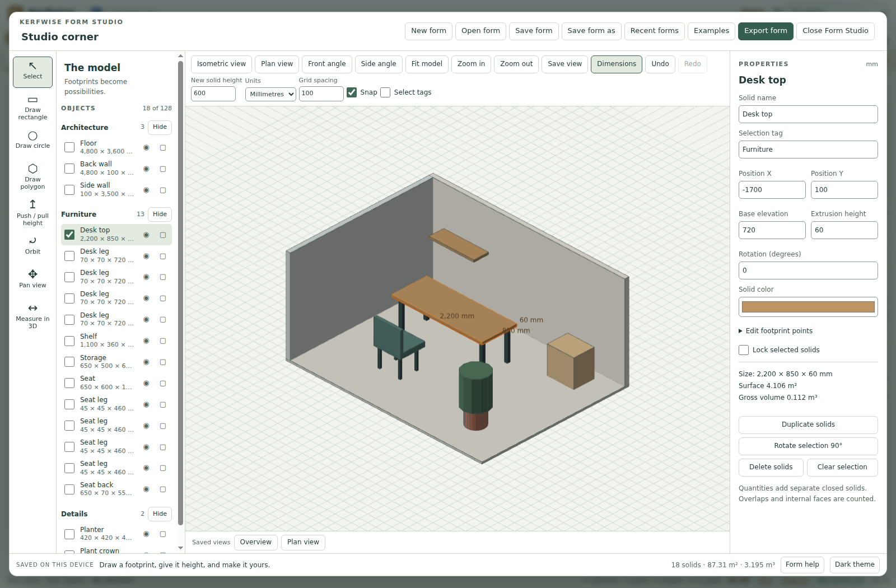Click the Zoom in button
Image resolution: width=896 pixels, height=588 pixels.
coord(471,64)
